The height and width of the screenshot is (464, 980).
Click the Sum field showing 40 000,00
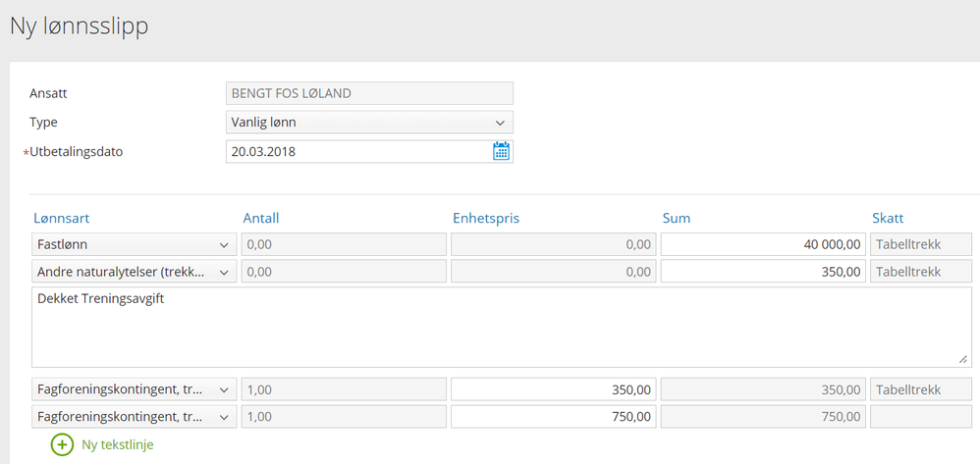click(x=763, y=244)
